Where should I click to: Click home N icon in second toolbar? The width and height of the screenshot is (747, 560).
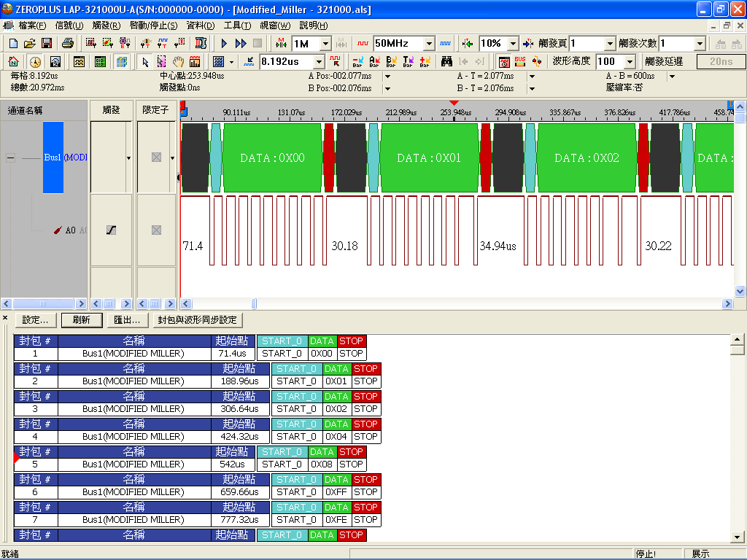click(x=13, y=61)
